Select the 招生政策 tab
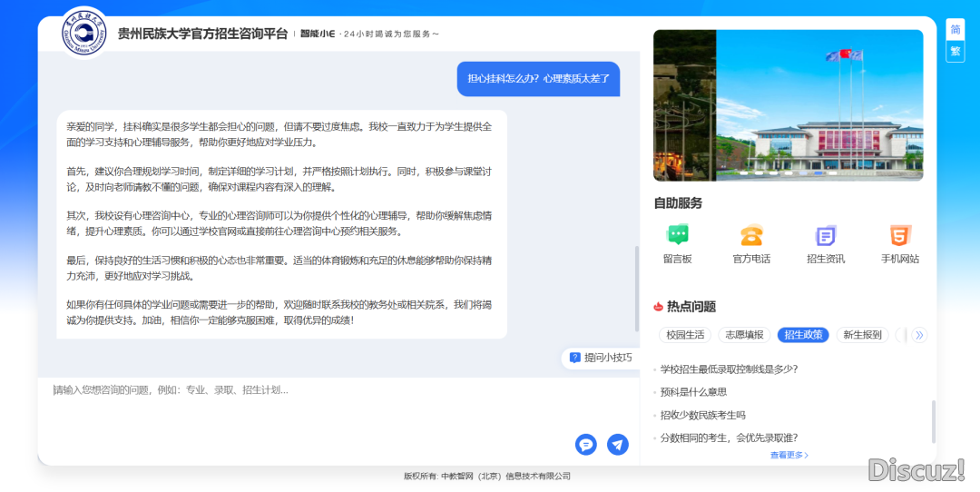The width and height of the screenshot is (980, 492). click(x=803, y=335)
